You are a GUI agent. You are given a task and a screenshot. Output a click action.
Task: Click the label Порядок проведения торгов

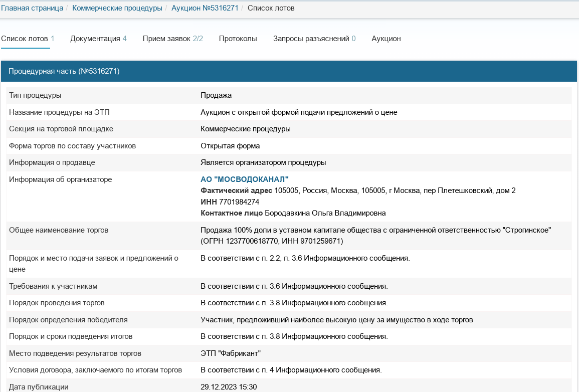point(57,303)
